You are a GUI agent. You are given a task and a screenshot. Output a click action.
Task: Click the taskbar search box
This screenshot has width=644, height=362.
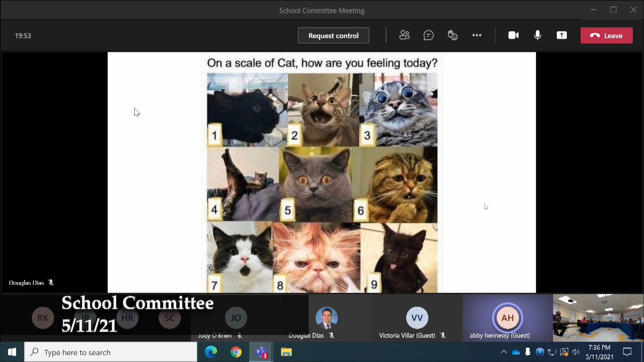(x=111, y=352)
